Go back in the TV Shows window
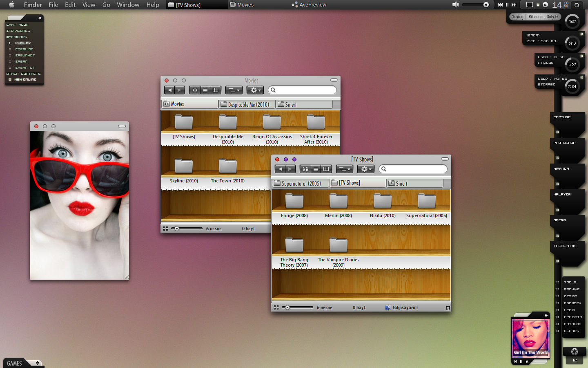 tap(280, 169)
